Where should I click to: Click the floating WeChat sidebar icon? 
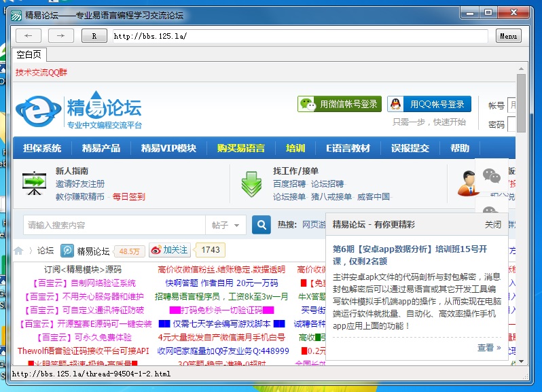point(492,175)
